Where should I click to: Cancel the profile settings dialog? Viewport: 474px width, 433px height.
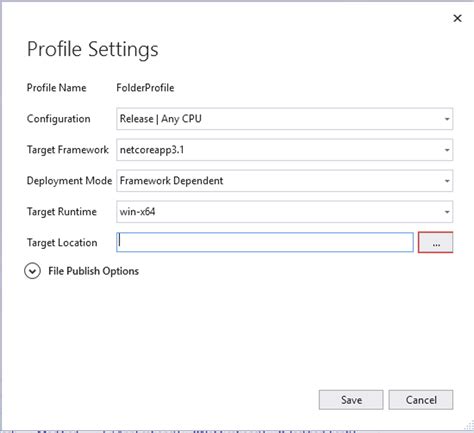click(421, 400)
